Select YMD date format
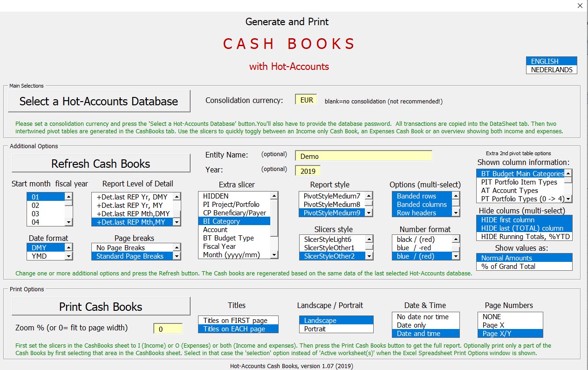Screen dimensions: 588x370 click(x=46, y=256)
